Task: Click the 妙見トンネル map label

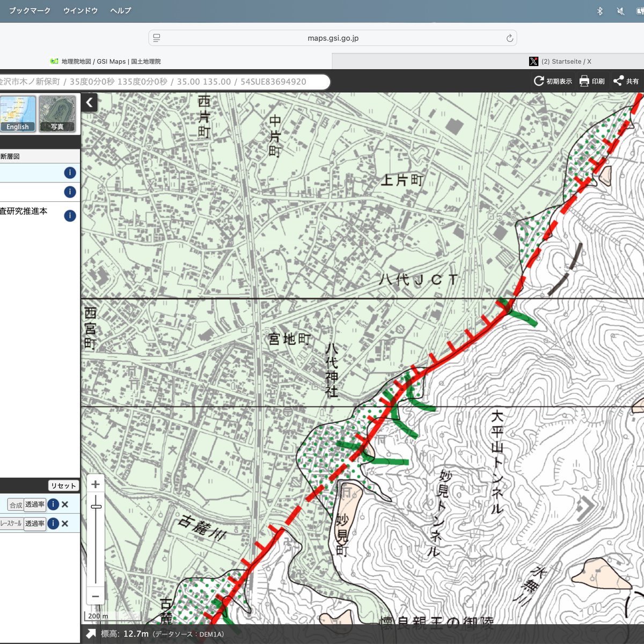Action: [x=440, y=513]
